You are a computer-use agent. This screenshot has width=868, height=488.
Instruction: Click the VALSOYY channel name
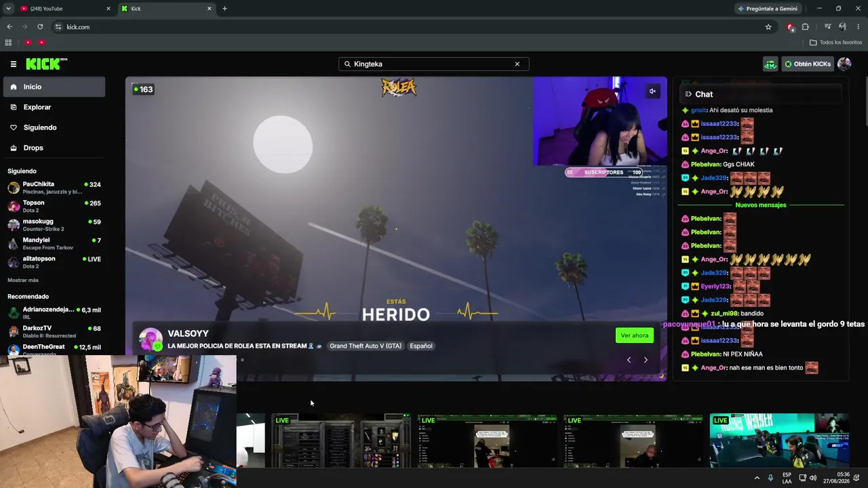[x=188, y=333]
